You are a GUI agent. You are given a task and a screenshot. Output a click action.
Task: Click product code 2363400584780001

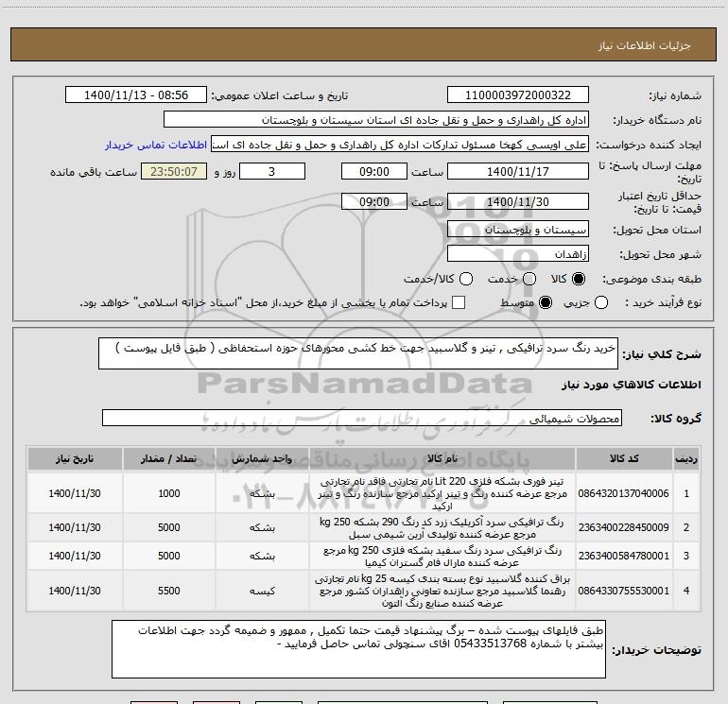pos(624,556)
